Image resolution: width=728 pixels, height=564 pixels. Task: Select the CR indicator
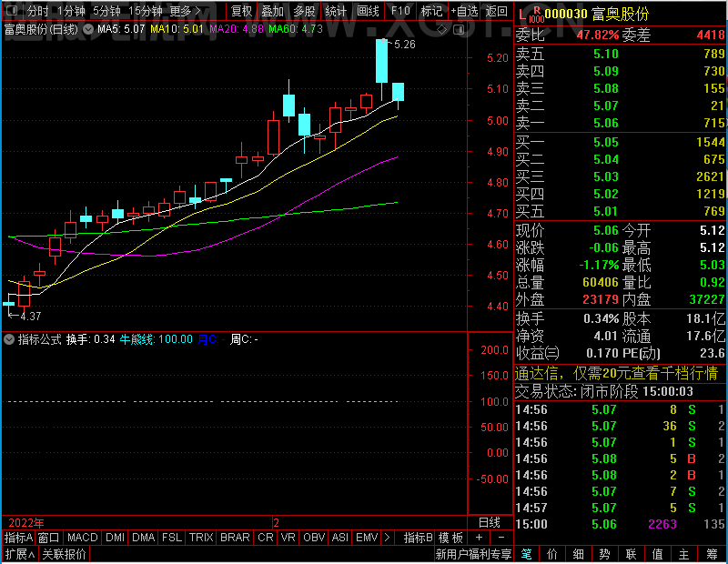266,538
